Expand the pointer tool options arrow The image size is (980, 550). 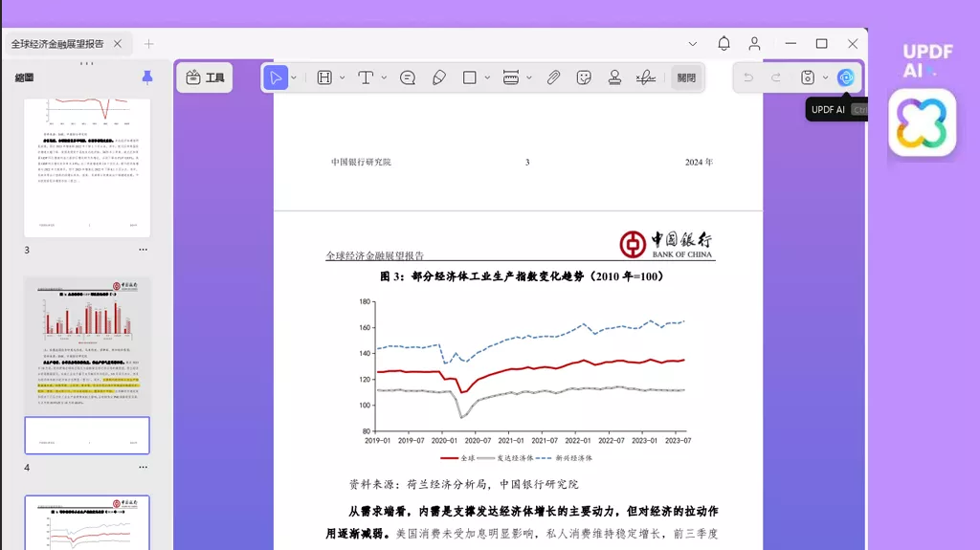pyautogui.click(x=294, y=78)
